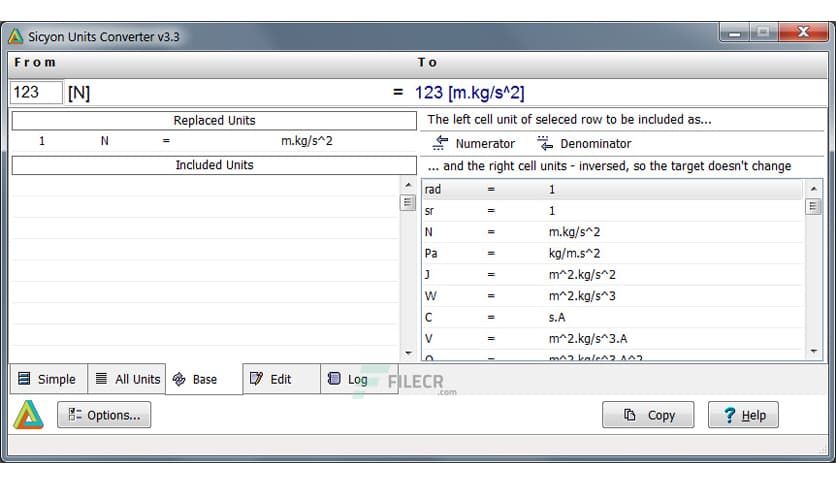Select the V = m^2.kg/s^3.A row
The image size is (836, 484).
pyautogui.click(x=612, y=338)
